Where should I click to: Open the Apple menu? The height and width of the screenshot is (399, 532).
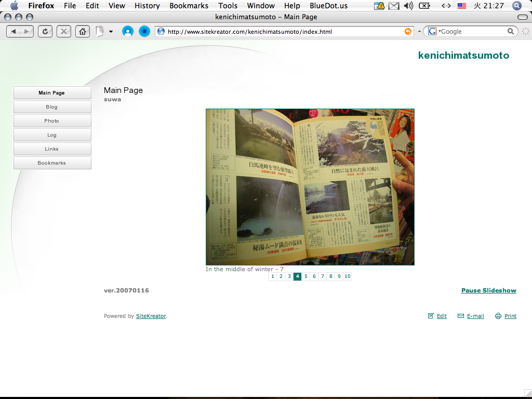click(x=14, y=5)
